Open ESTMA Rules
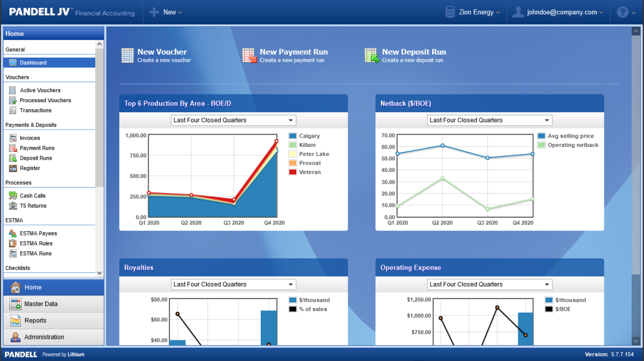The width and height of the screenshot is (644, 361). point(36,243)
